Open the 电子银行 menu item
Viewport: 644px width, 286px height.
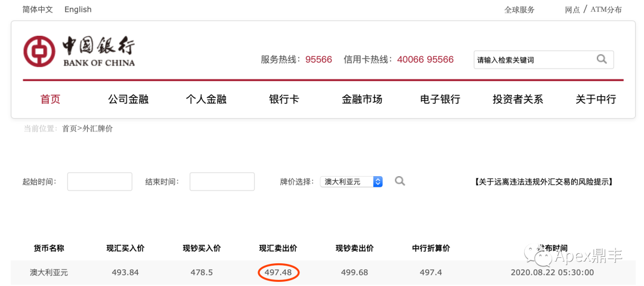tap(440, 99)
